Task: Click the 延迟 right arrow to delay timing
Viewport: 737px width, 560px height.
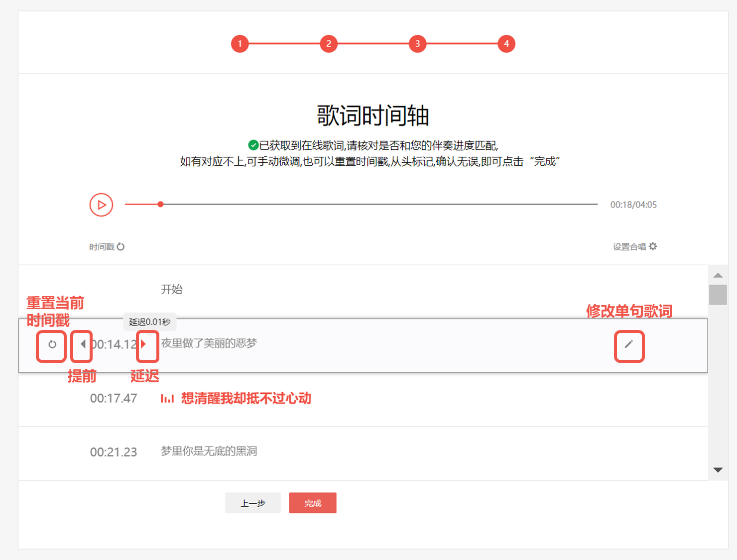Action: pos(144,344)
